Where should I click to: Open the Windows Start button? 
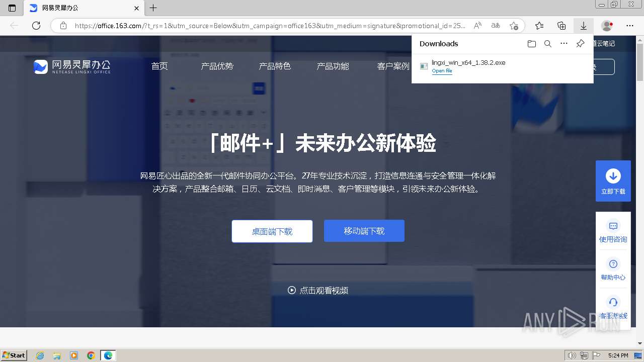click(14, 355)
